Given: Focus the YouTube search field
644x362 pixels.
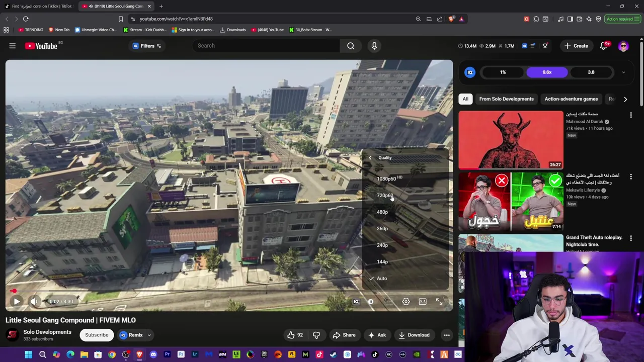Looking at the screenshot, I should coord(266,46).
